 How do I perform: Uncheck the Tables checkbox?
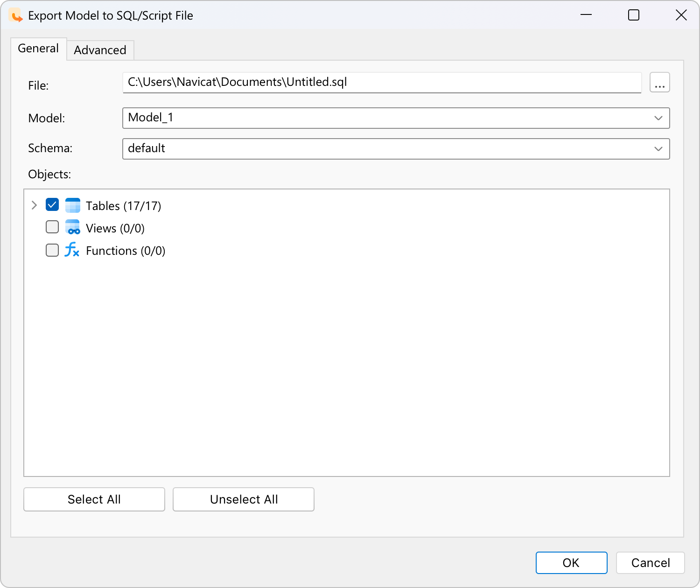(52, 204)
